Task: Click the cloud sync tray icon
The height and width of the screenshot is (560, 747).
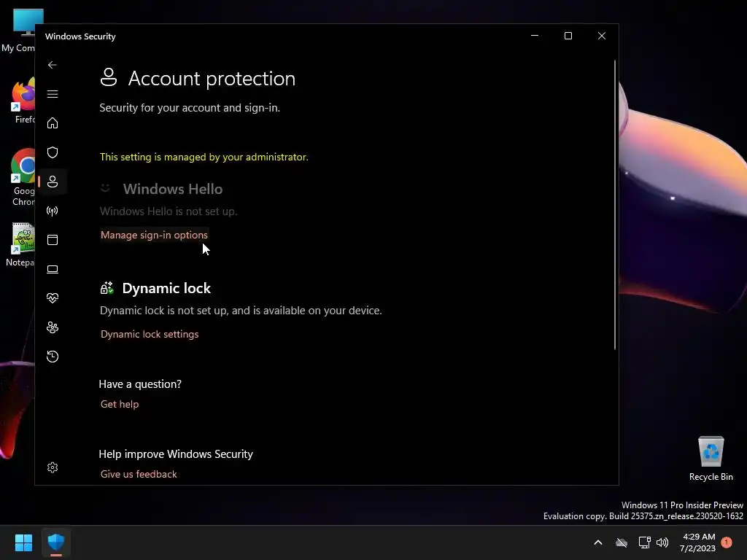Action: coord(622,542)
